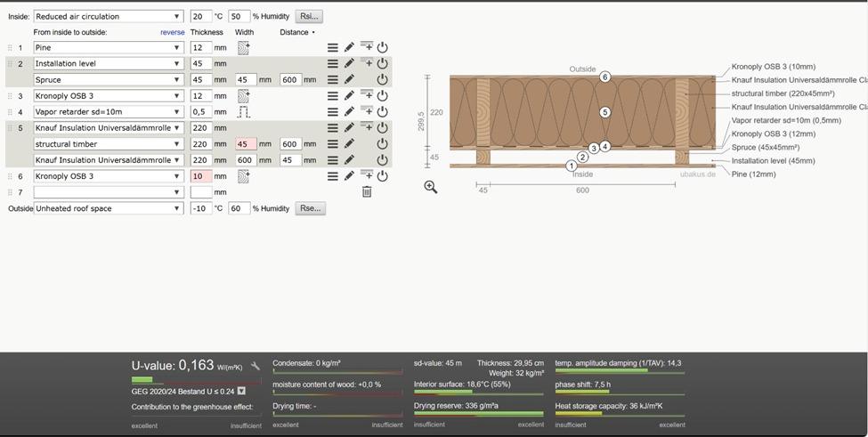This screenshot has height=437, width=868.
Task: Toggle power icon for structural timber row
Action: (x=382, y=144)
